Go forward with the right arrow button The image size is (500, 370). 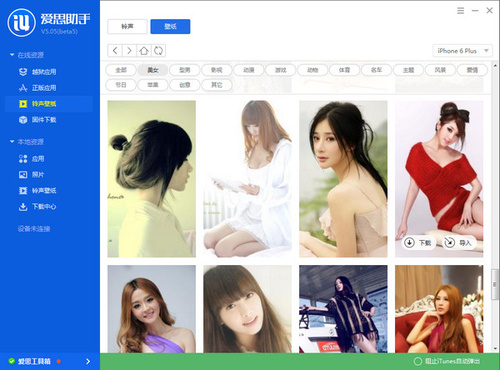pos(129,51)
